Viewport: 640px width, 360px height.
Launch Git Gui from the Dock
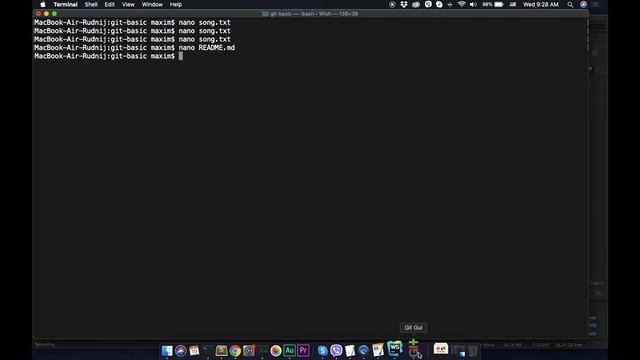413,349
